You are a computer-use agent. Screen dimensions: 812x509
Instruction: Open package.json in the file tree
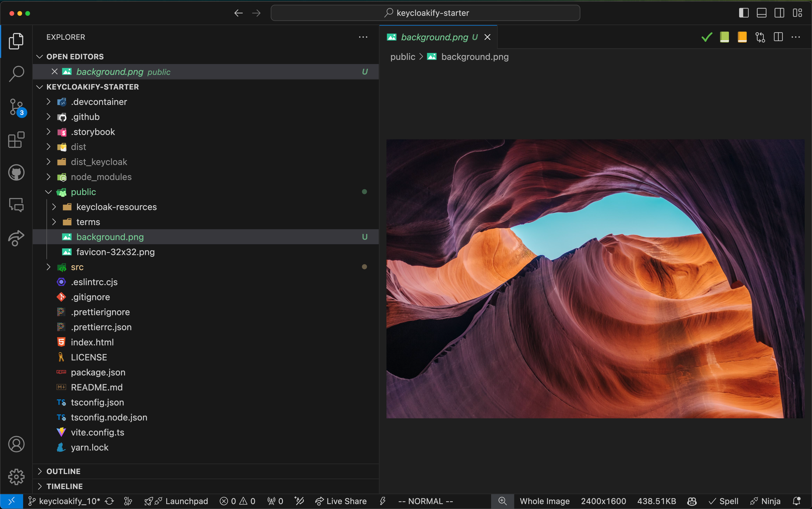pyautogui.click(x=98, y=372)
